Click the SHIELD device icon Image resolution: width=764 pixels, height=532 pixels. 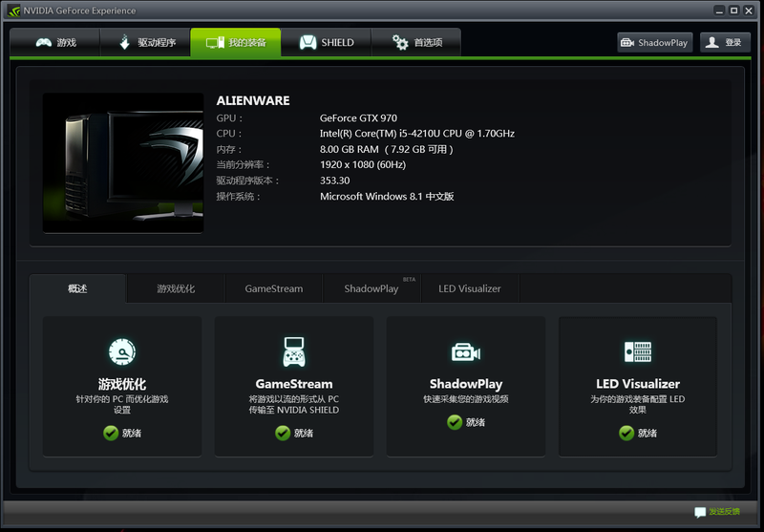pyautogui.click(x=308, y=42)
